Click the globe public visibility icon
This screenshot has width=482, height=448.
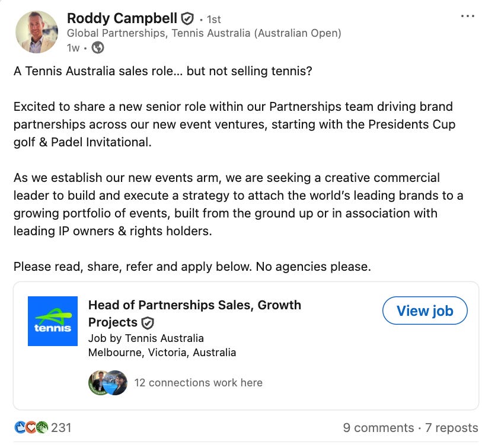(98, 47)
